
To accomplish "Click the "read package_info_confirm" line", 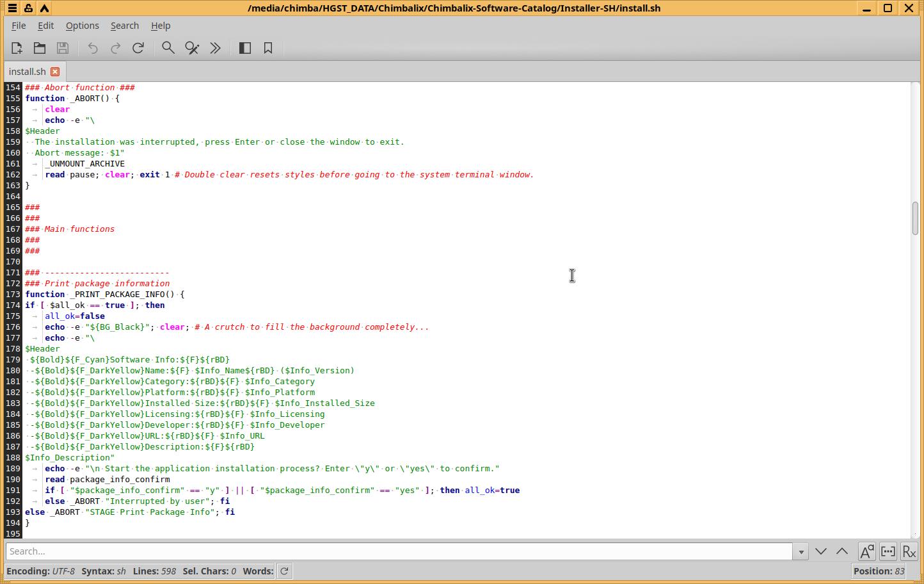I will pos(108,480).
